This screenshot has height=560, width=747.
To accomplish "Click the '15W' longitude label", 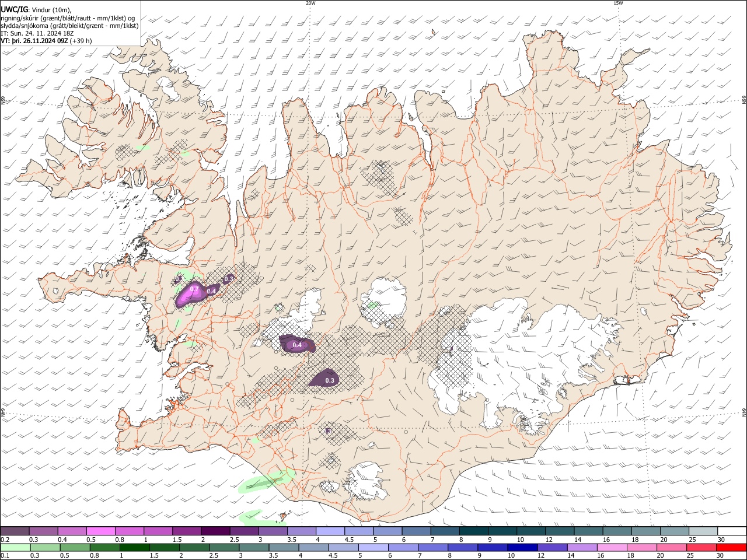I will (x=618, y=3).
